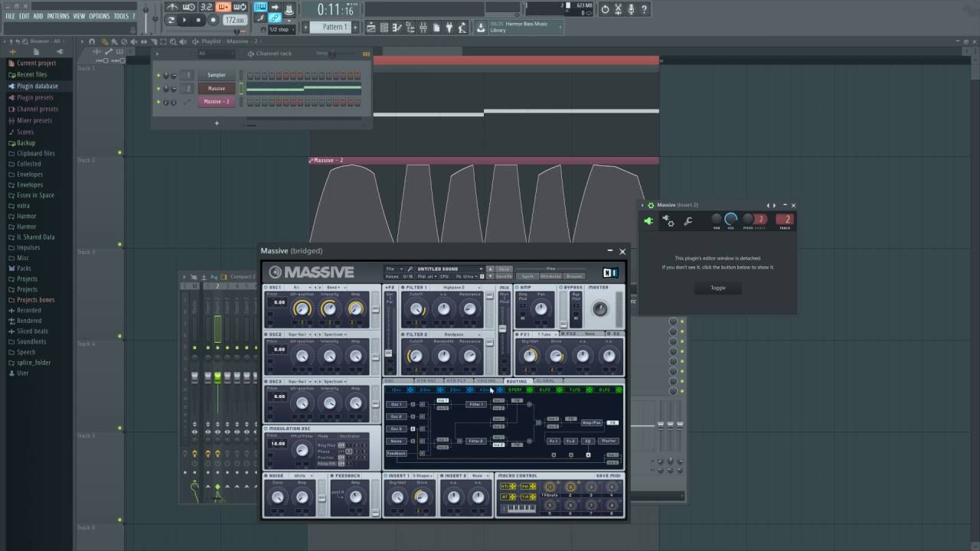The image size is (980, 551).
Task: Click the Synth view button in Massive
Action: [x=527, y=276]
